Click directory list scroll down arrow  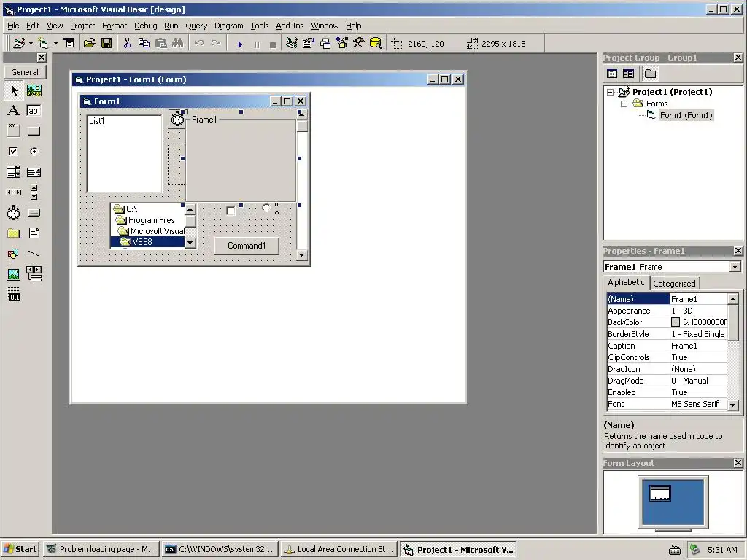(x=190, y=242)
